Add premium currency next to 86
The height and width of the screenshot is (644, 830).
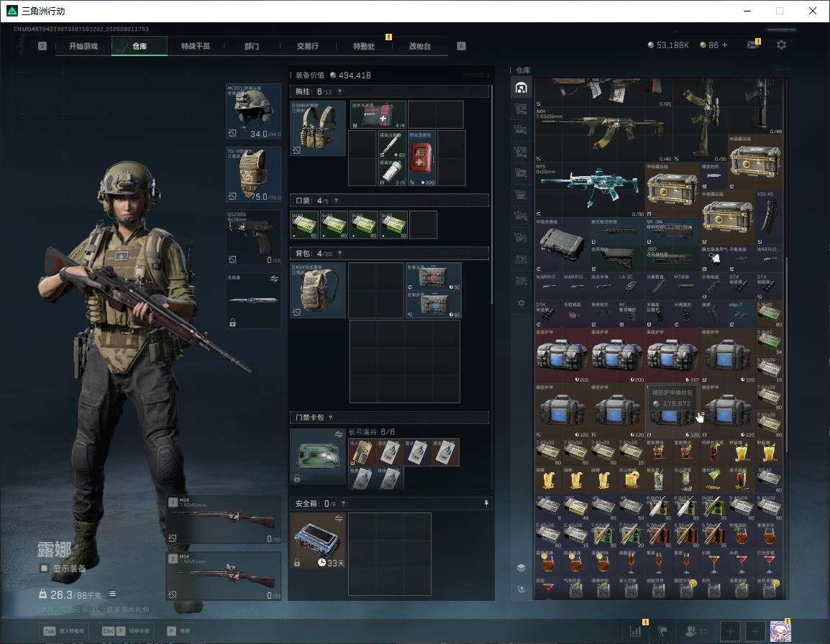tap(725, 45)
